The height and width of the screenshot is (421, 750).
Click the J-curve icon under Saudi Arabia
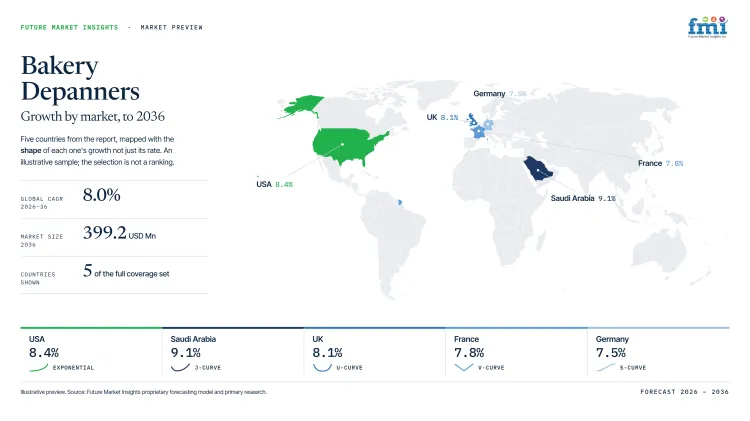point(180,367)
